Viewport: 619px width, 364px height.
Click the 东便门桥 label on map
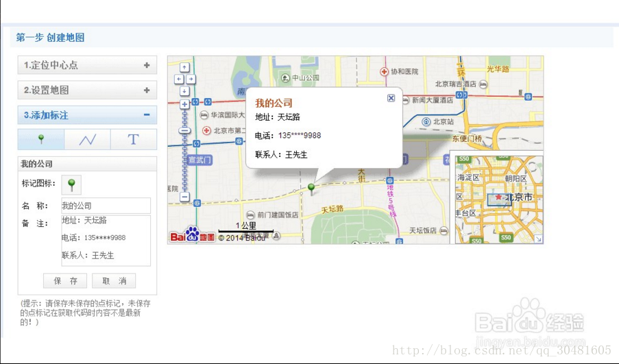point(467,138)
